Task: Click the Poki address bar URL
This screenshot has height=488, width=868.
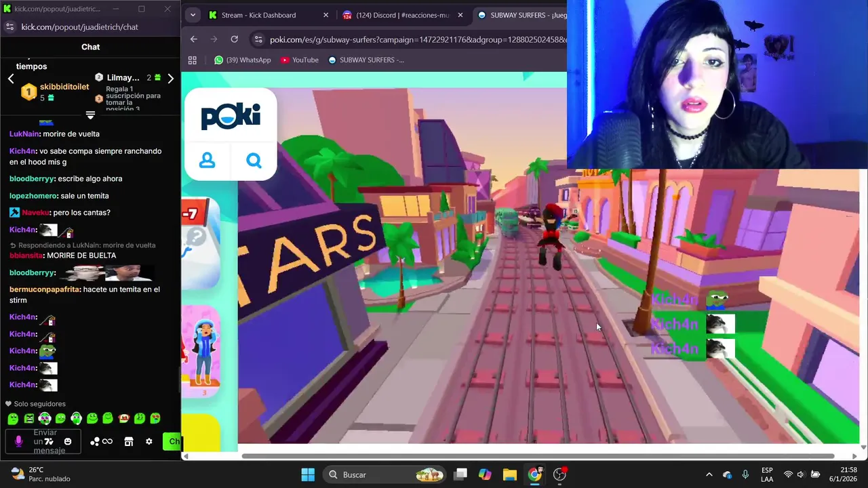Action: tap(418, 39)
